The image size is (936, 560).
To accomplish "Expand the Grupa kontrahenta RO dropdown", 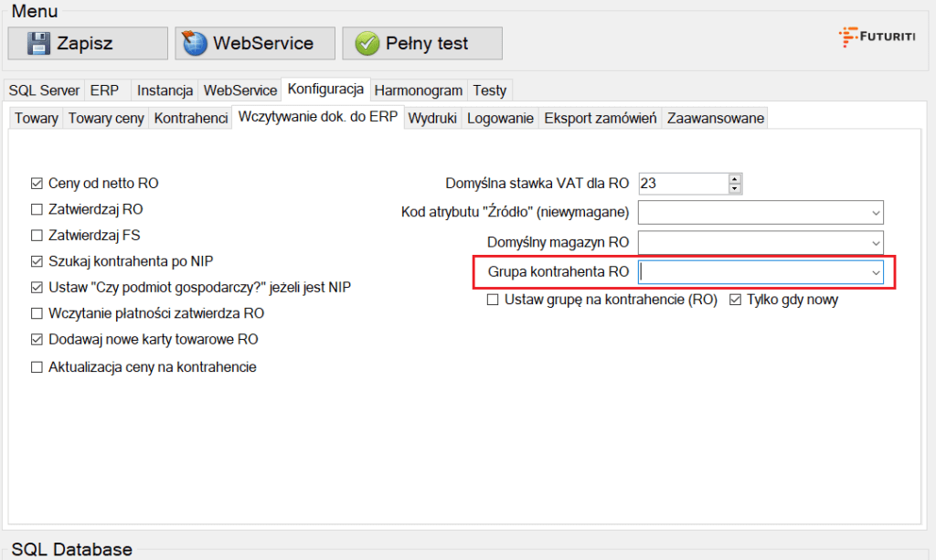I will pos(875,273).
